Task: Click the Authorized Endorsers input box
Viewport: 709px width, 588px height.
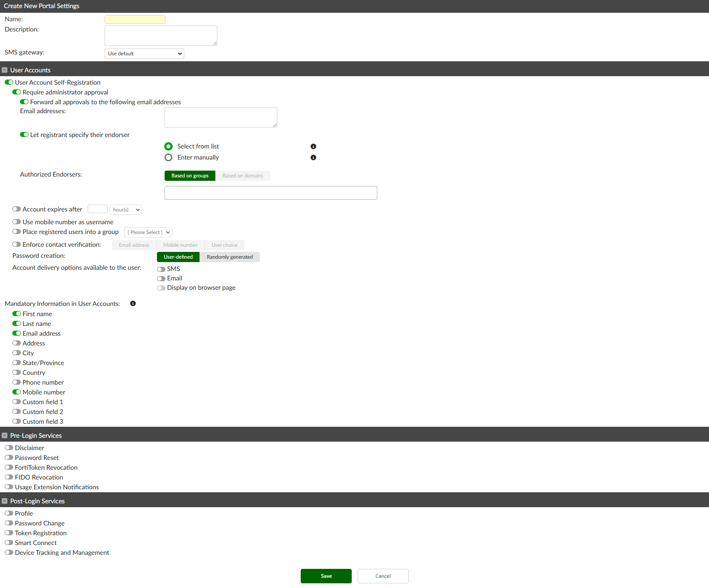Action: [x=271, y=193]
